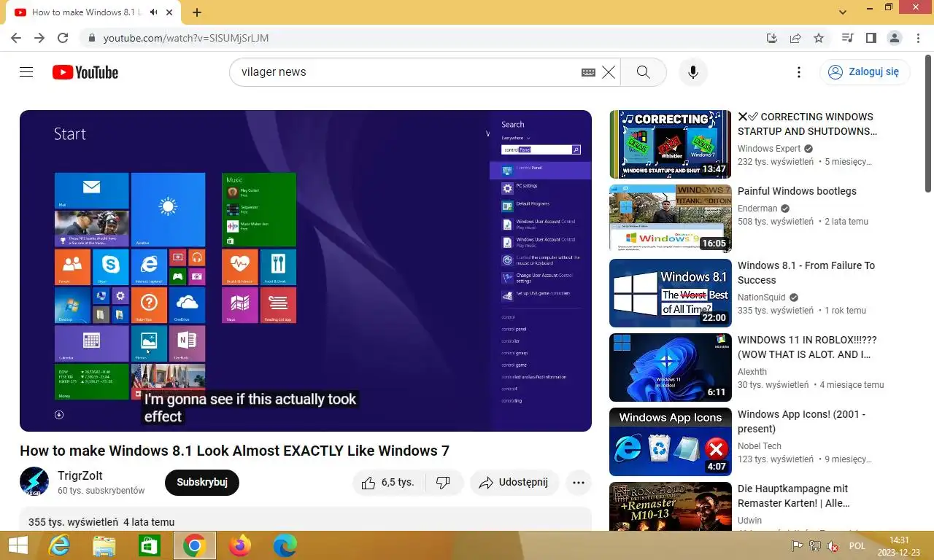Open File Explorer from taskbar
The image size is (934, 560).
click(x=104, y=545)
